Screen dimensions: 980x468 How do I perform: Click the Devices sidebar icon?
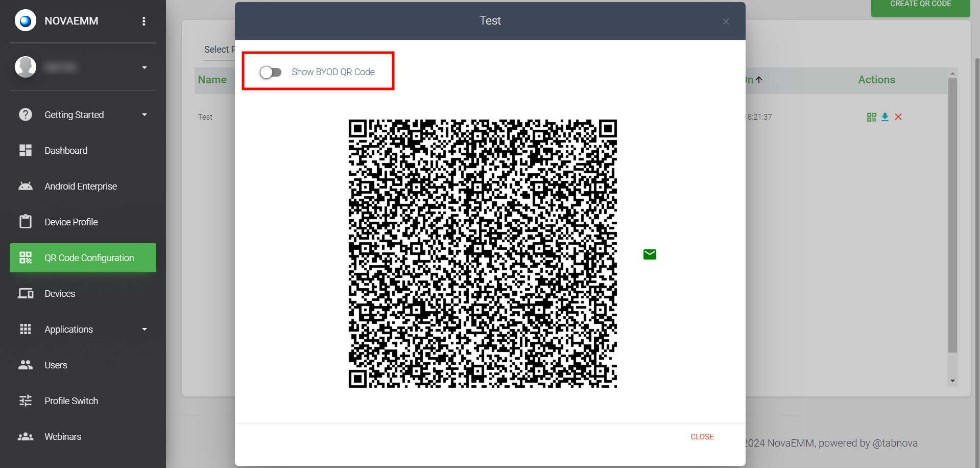[x=26, y=294]
